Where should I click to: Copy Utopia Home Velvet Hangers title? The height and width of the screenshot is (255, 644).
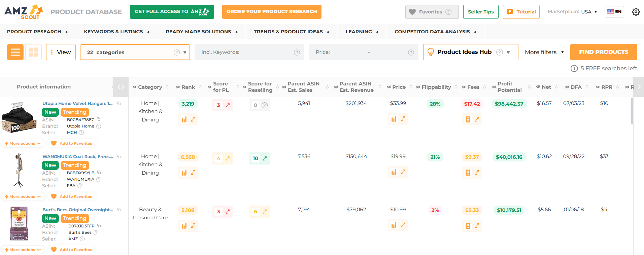[119, 103]
